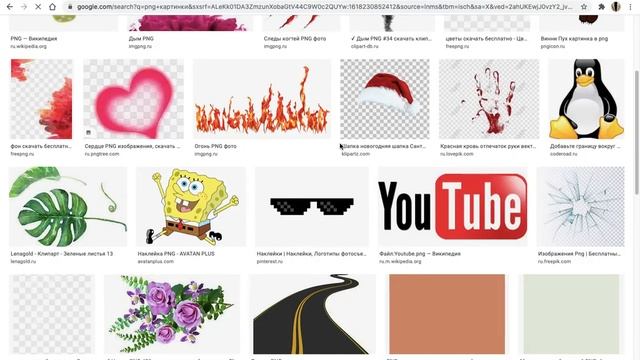Open the 'Огонь PNG фото' caption link
640x360 pixels.
pos(216,146)
